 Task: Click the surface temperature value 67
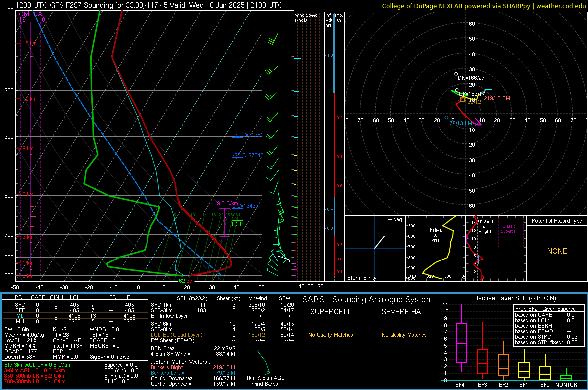click(x=190, y=281)
